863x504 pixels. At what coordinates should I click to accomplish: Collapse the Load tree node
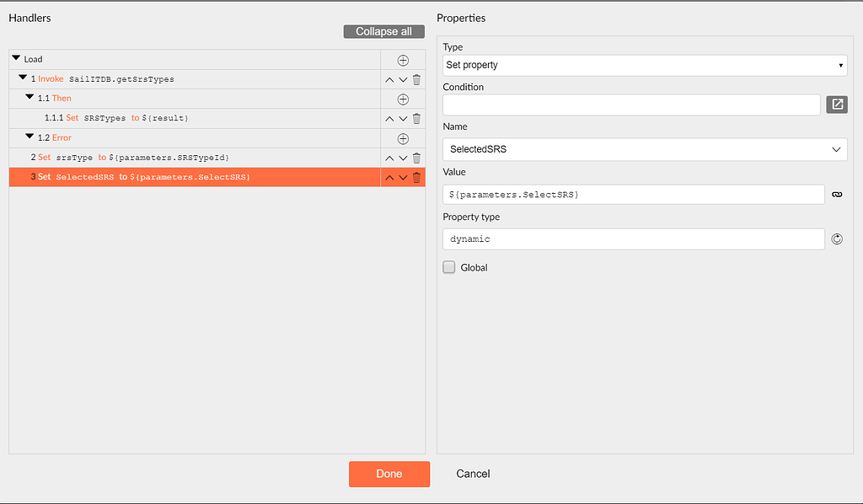click(x=14, y=59)
